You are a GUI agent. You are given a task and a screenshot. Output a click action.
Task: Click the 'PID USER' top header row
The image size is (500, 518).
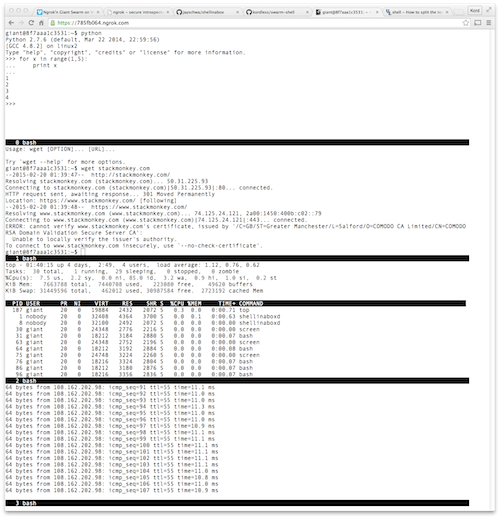(235, 303)
